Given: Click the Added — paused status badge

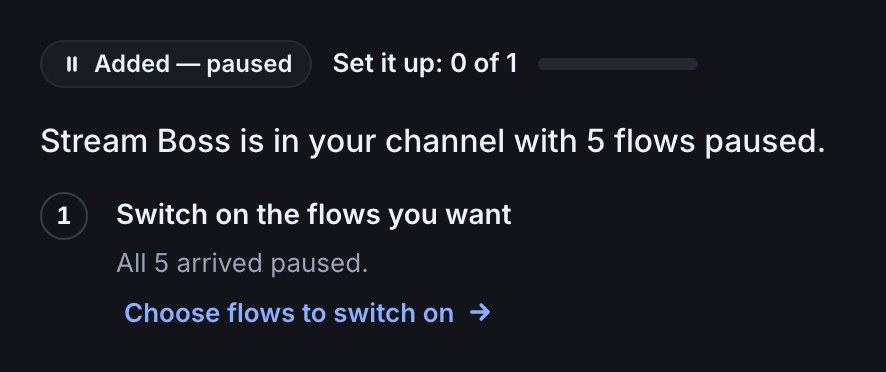Looking at the screenshot, I should point(176,64).
